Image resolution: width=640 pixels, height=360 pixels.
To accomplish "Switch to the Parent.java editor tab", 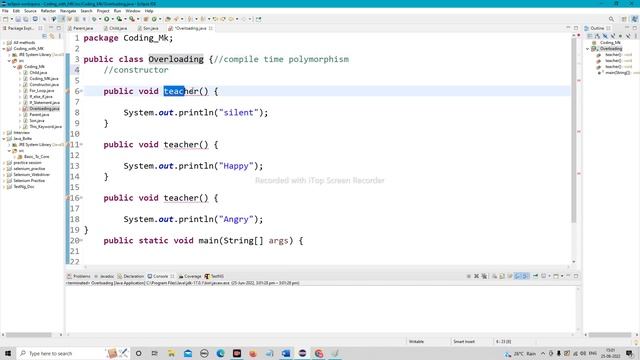I will 80,28.
